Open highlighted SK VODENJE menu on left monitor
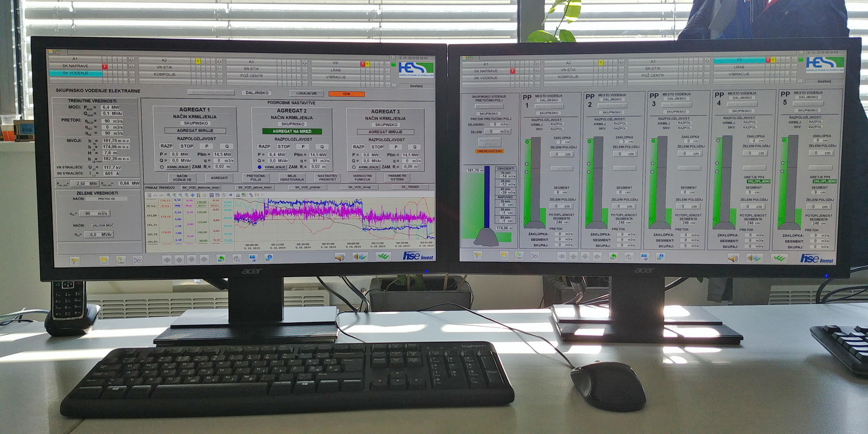868x434 pixels. click(75, 73)
